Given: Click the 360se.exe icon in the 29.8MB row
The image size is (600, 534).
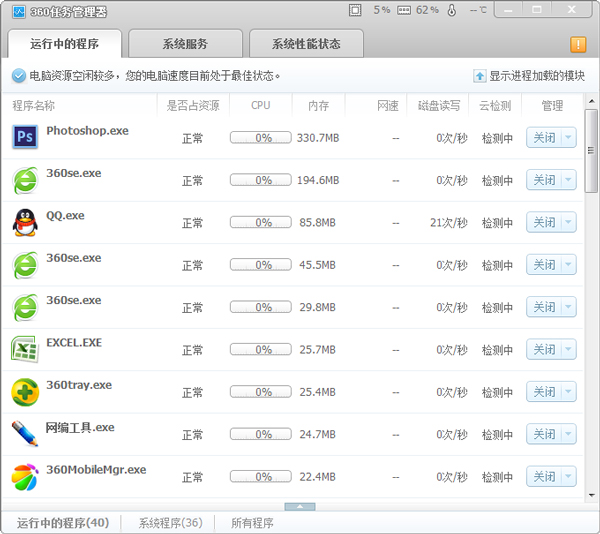Looking at the screenshot, I should (25, 308).
